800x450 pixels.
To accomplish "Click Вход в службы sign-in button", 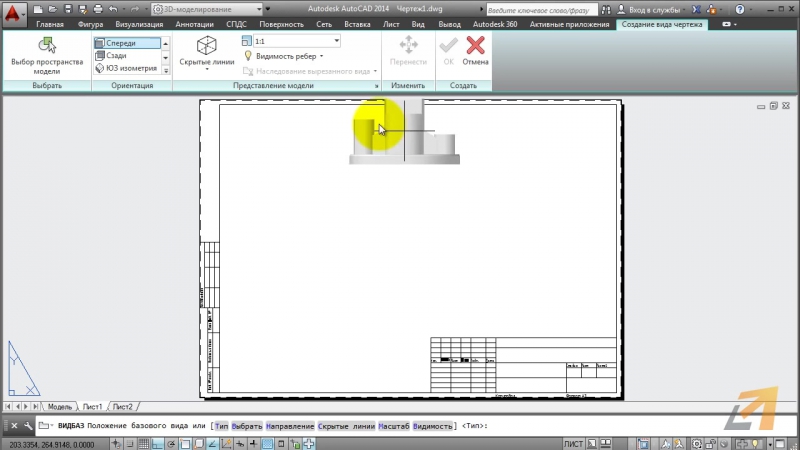I will [x=650, y=9].
